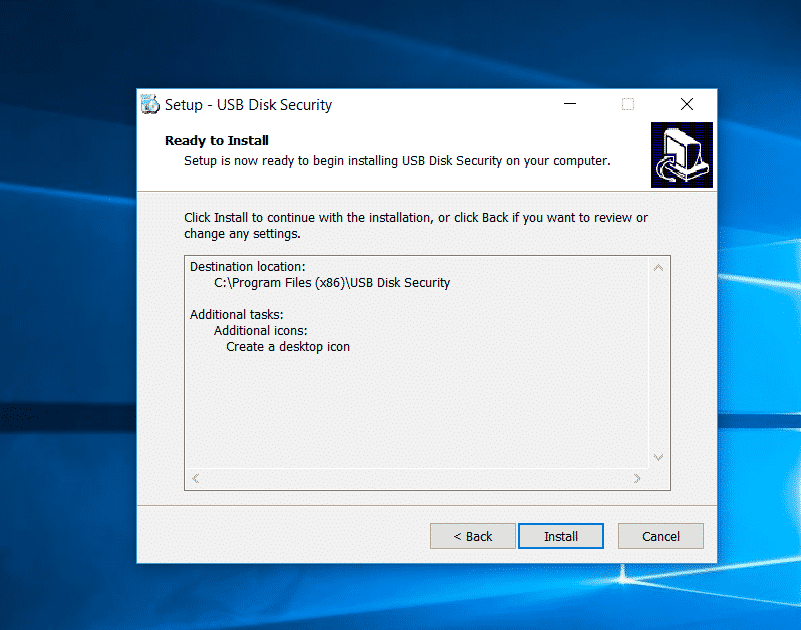Viewport: 801px width, 630px height.
Task: Click the scroll down arrow in summary box
Action: click(x=658, y=457)
